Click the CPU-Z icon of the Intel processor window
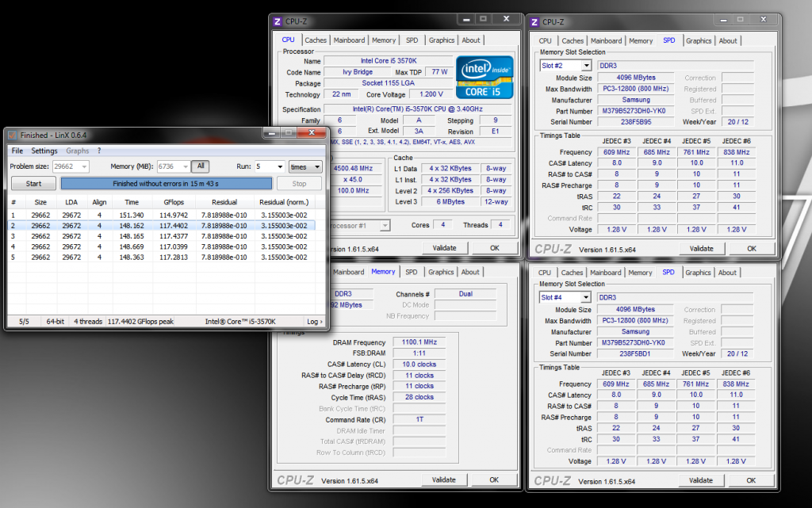This screenshot has height=508, width=812. 277,22
